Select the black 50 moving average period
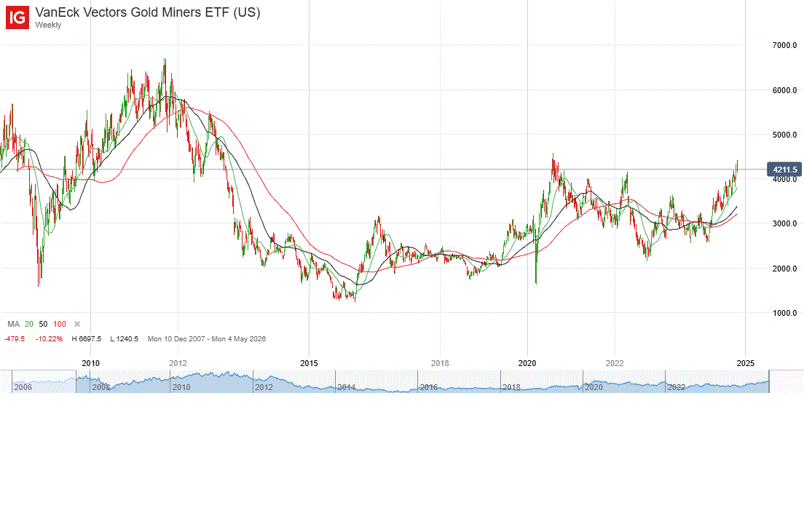 tap(43, 324)
